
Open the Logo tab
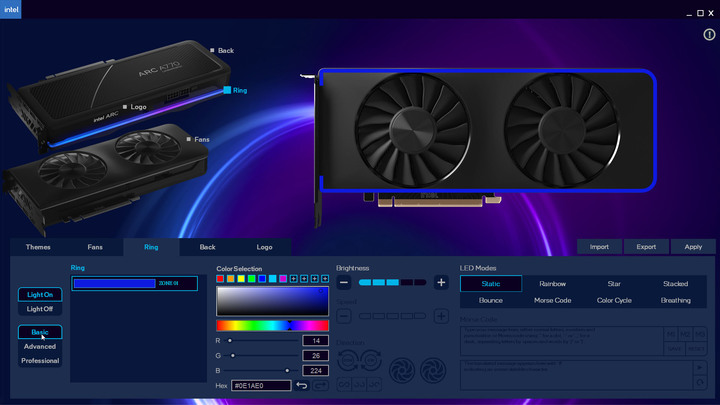pyautogui.click(x=264, y=247)
